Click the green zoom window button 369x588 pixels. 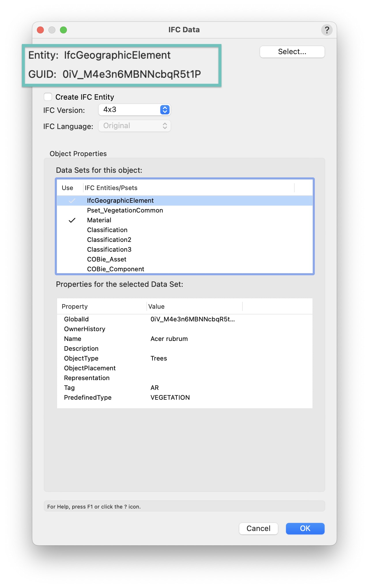(x=63, y=30)
